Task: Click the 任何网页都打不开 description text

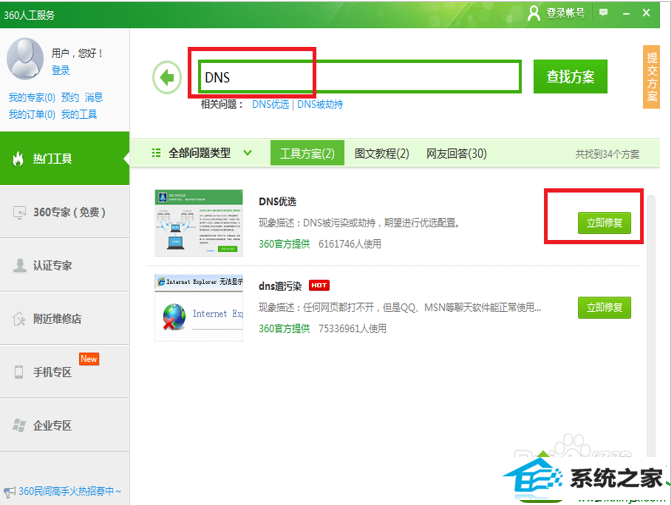Action: (400, 307)
